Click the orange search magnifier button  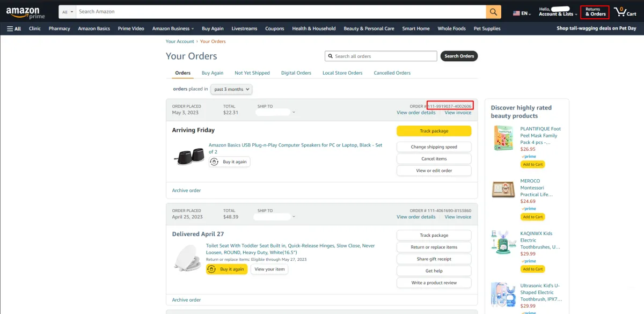pyautogui.click(x=493, y=12)
